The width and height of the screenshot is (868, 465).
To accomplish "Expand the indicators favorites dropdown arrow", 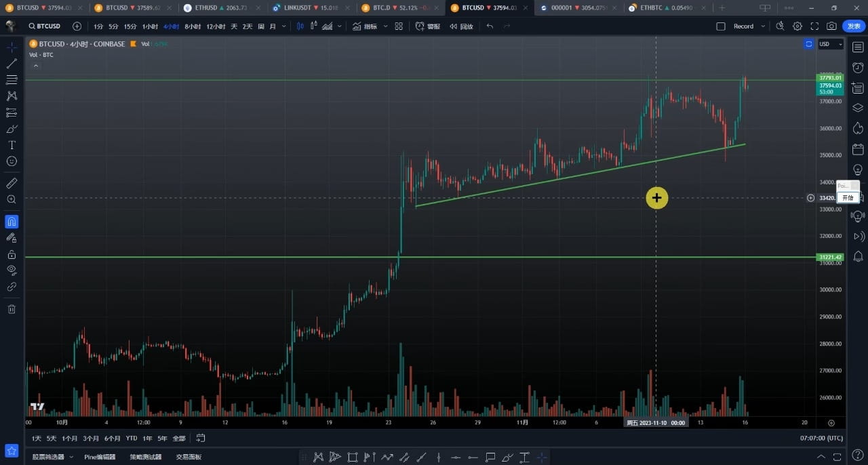I will 386,26.
